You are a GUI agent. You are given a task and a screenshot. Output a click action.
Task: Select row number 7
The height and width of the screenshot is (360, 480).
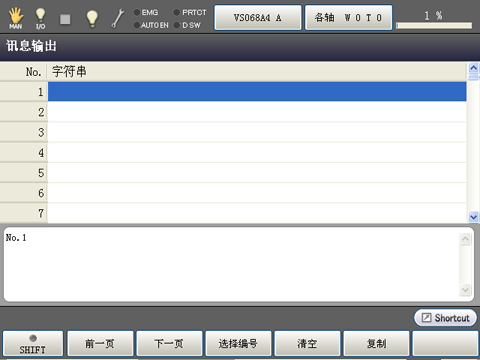tap(24, 213)
